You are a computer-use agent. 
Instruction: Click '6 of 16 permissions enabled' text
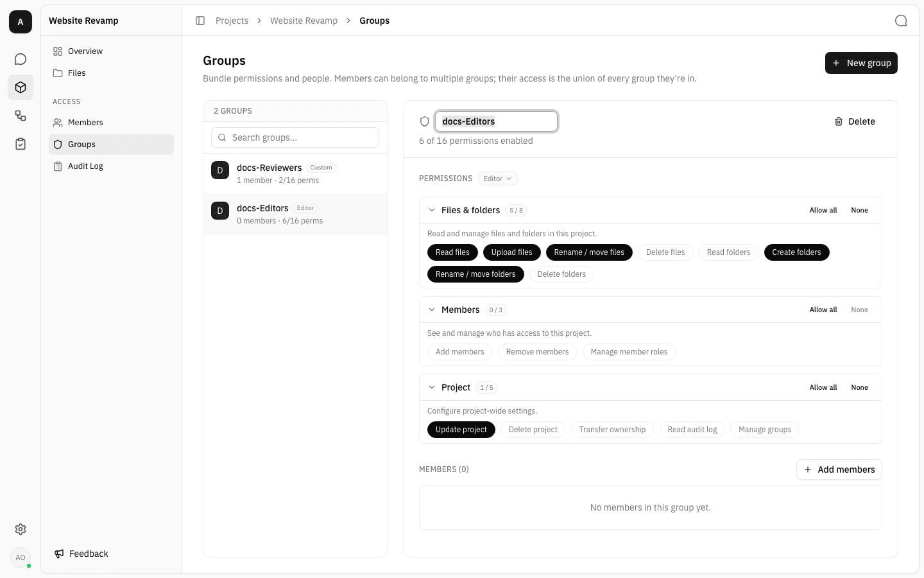tap(476, 141)
